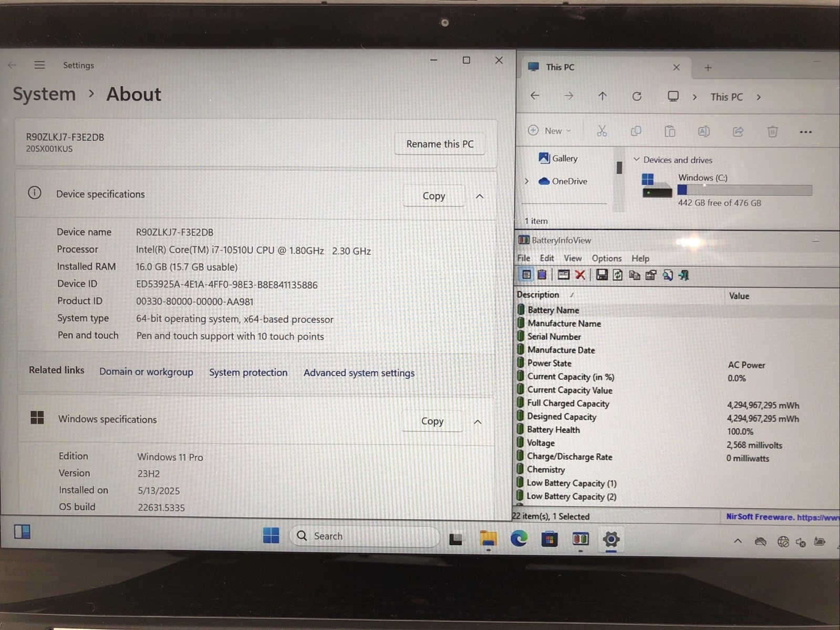This screenshot has height=630, width=840.
Task: Click the Delete trash icon in File Explorer
Action: point(772,131)
